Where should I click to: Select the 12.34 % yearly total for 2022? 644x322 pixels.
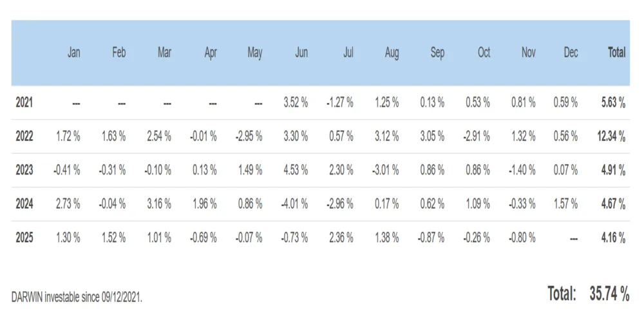coord(612,137)
